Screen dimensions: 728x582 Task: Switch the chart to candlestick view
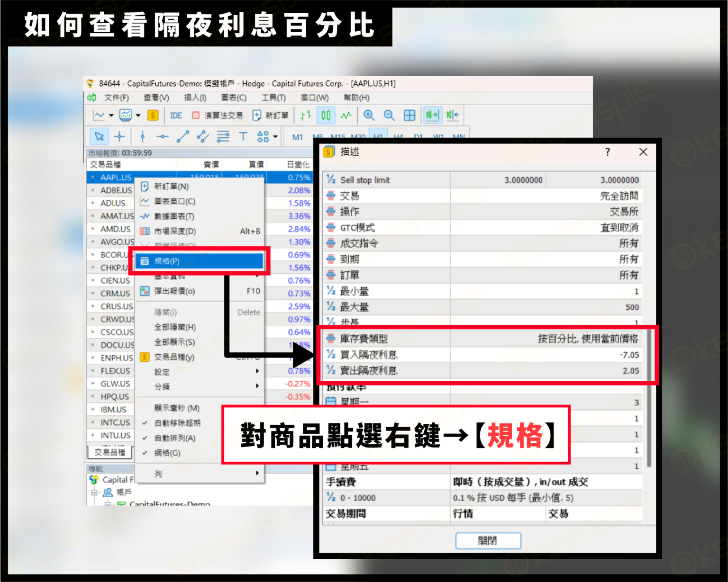[x=326, y=115]
